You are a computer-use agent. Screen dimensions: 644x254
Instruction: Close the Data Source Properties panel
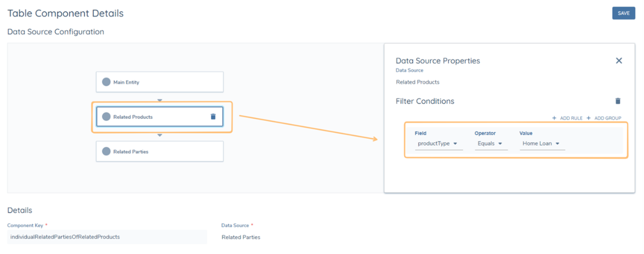pyautogui.click(x=619, y=61)
